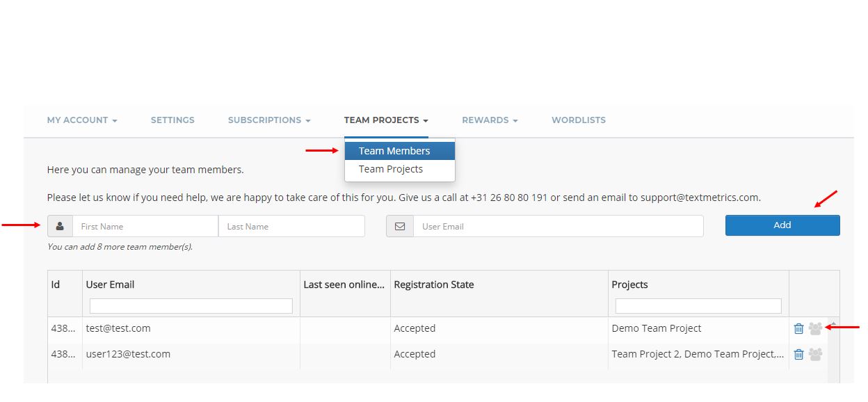Focus the First Name field
The height and width of the screenshot is (402, 868).
145,226
